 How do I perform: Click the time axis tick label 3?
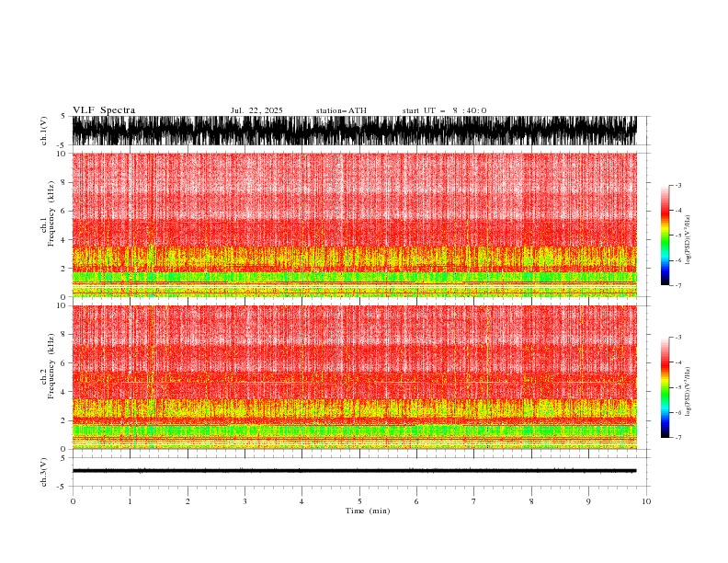tap(245, 501)
